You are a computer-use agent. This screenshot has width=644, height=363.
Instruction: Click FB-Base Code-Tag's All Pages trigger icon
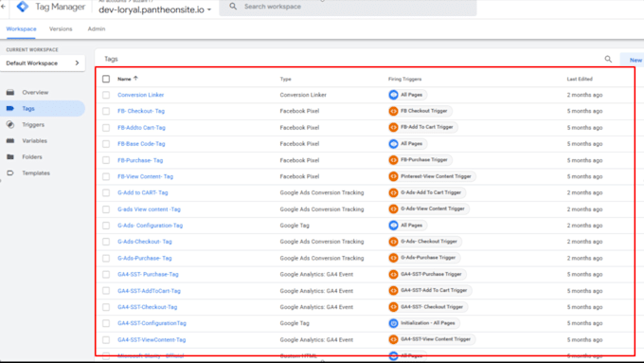pos(393,144)
